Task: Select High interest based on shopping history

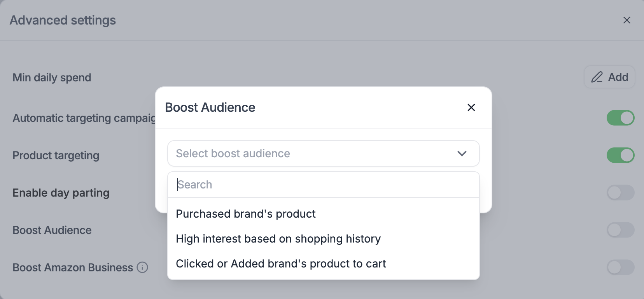Action: tap(278, 239)
